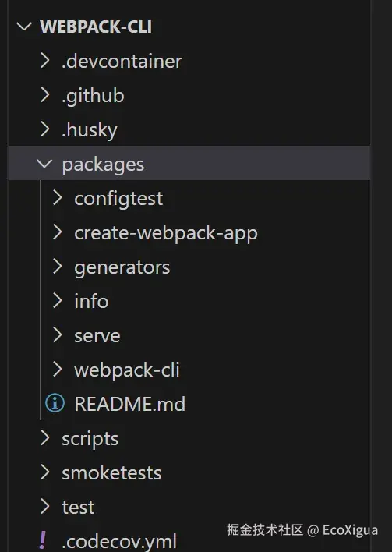392x552 pixels.
Task: Select the smoketests folder
Action: click(x=189, y=472)
